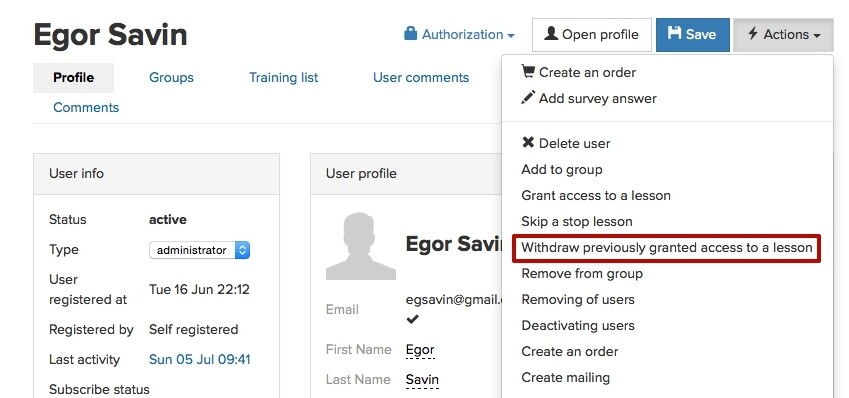This screenshot has width=849, height=398.
Task: Click the gray user avatar placeholder
Action: [361, 246]
